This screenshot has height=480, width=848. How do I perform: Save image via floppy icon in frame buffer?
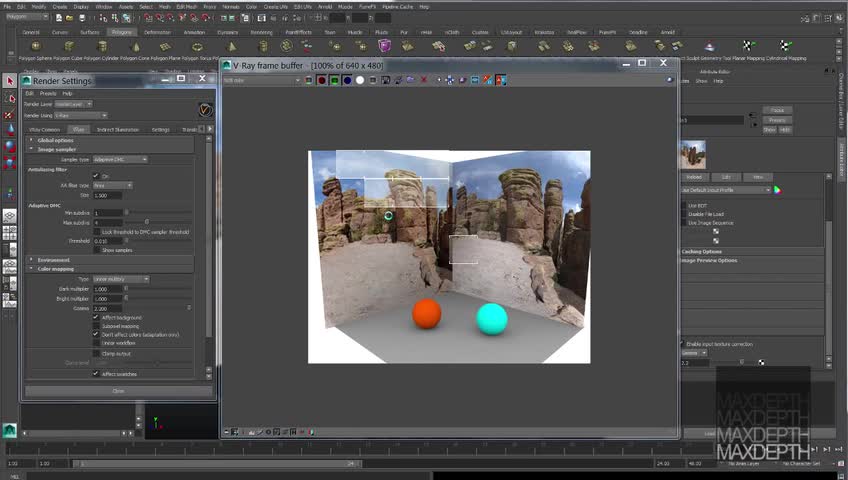[x=386, y=80]
